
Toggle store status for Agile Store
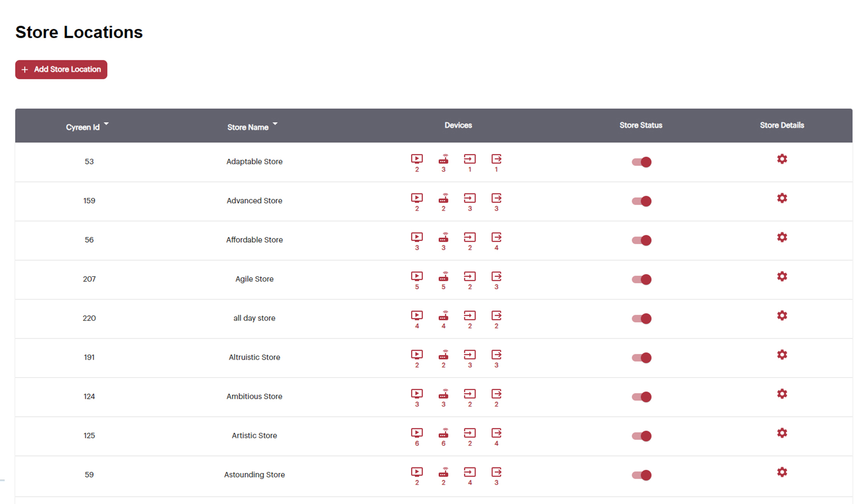pyautogui.click(x=641, y=280)
